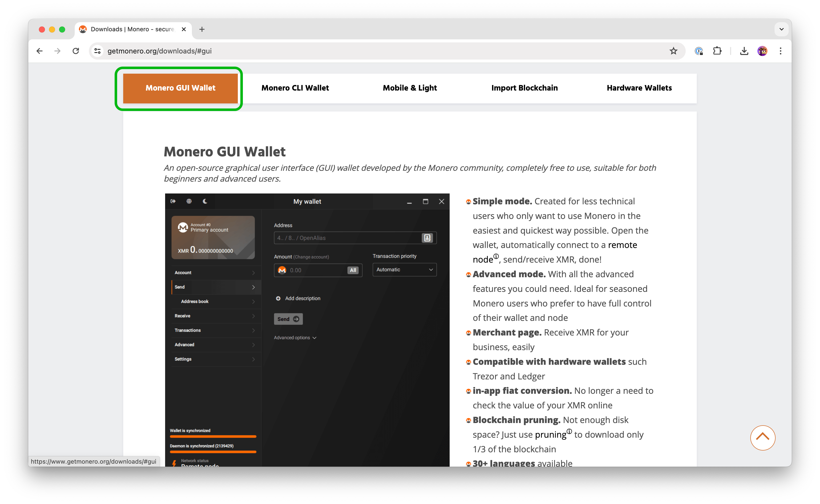This screenshot has height=504, width=820.
Task: Click the Merchant page. text
Action: [507, 332]
